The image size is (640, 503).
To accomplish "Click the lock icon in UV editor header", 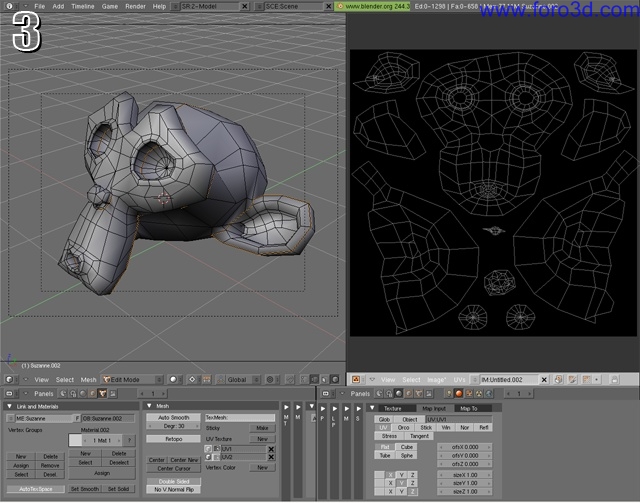I will [614, 379].
